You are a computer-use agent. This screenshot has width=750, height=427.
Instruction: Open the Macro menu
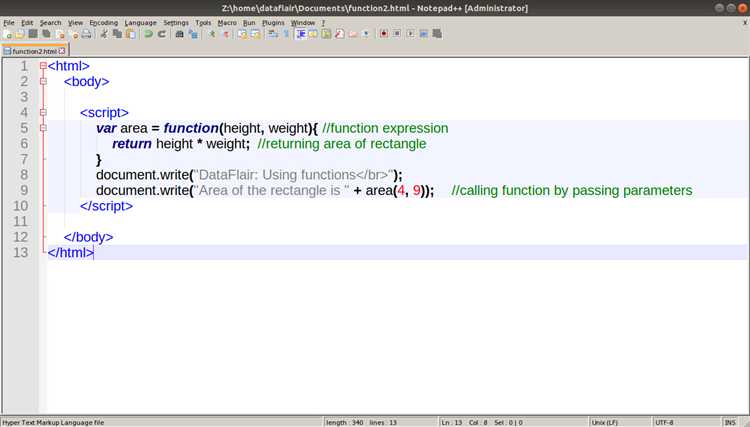227,22
